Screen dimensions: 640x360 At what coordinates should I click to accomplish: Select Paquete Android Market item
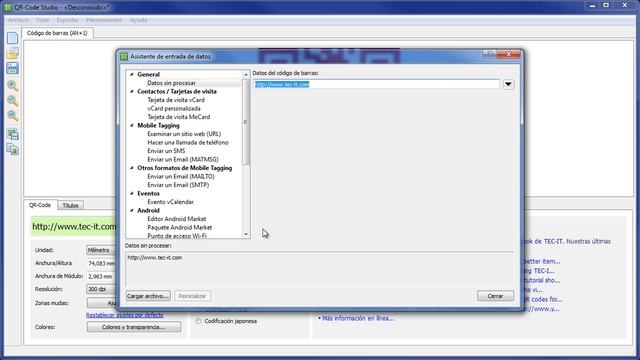(x=180, y=227)
